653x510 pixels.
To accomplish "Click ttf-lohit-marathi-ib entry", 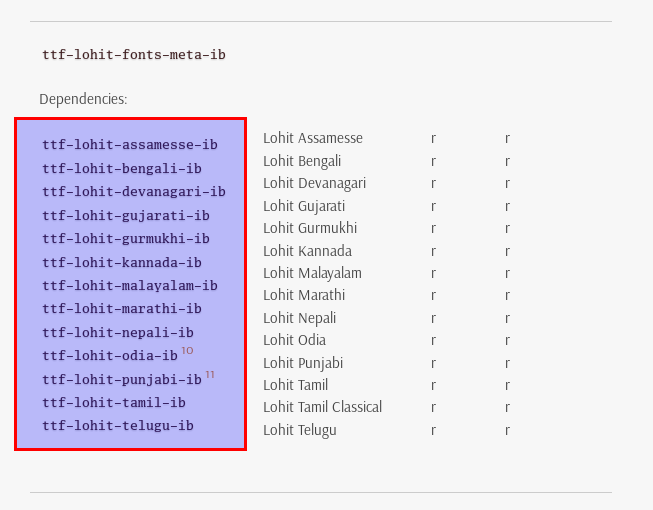I will tap(122, 308).
